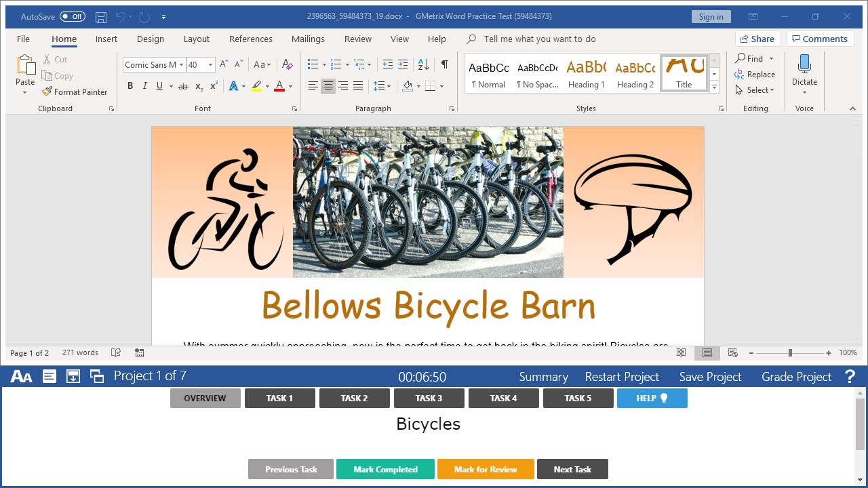The image size is (868, 488).
Task: Open Line and Paragraph Spacing dropdown
Action: [x=382, y=86]
